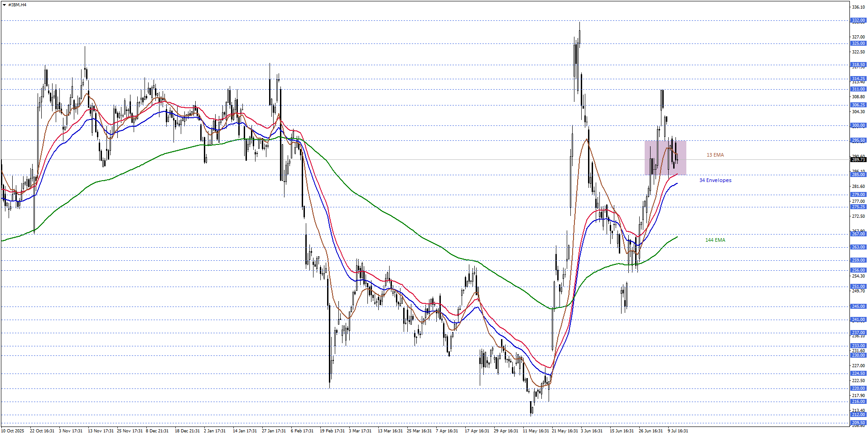Click the '9 Jul 16:31' date on time axis

pos(678,431)
